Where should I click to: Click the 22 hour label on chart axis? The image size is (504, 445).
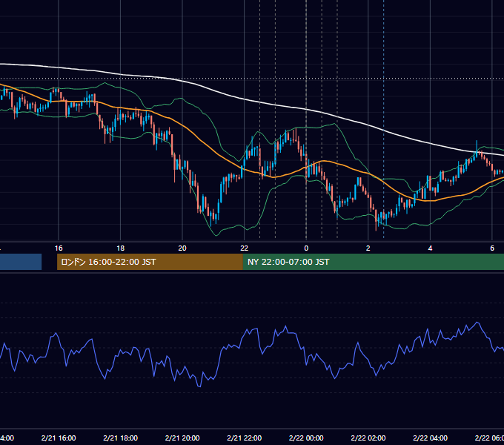245,248
